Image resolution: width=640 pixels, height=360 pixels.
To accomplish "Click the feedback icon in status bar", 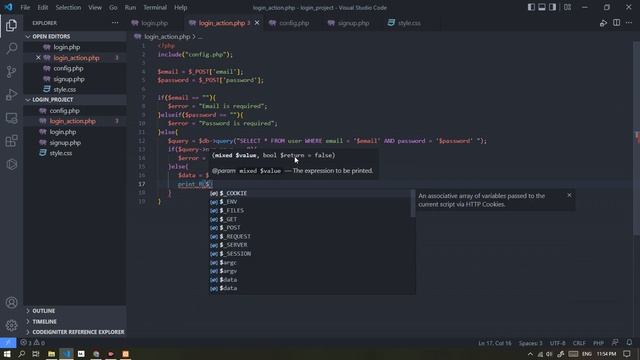I will (x=615, y=342).
